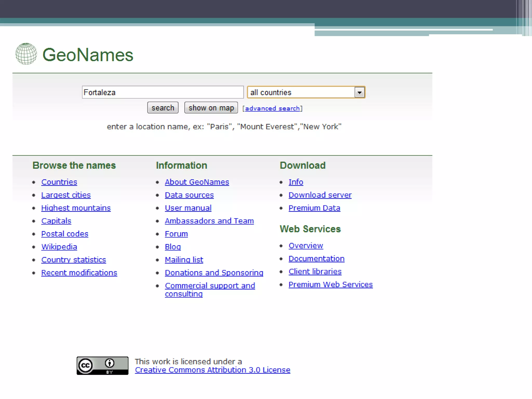Open the Premium Web Services link
Screen dimensions: 532x399
pos(330,284)
